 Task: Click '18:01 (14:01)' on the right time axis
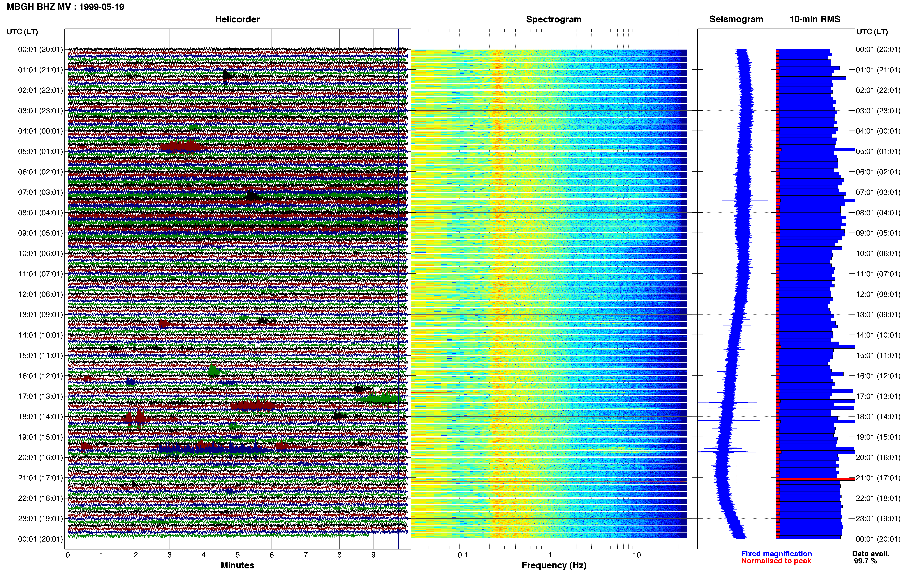(878, 417)
